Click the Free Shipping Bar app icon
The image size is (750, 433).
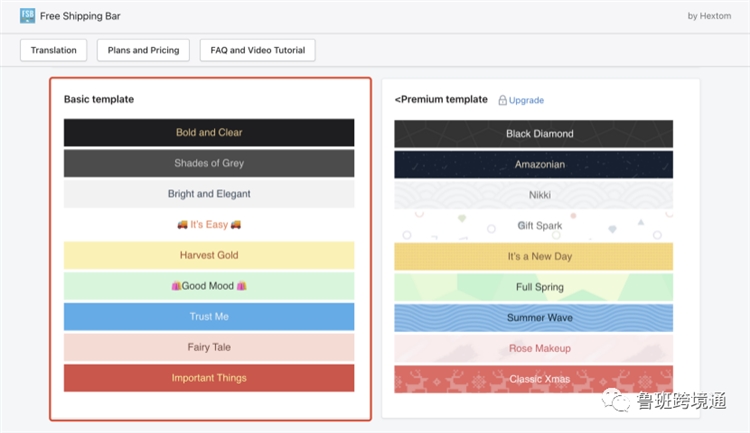pyautogui.click(x=27, y=16)
